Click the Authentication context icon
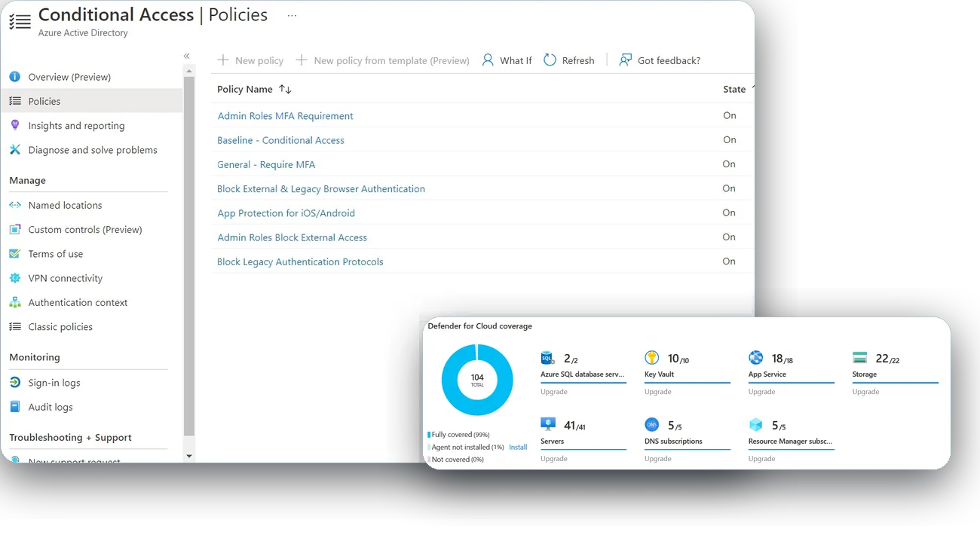 14,302
